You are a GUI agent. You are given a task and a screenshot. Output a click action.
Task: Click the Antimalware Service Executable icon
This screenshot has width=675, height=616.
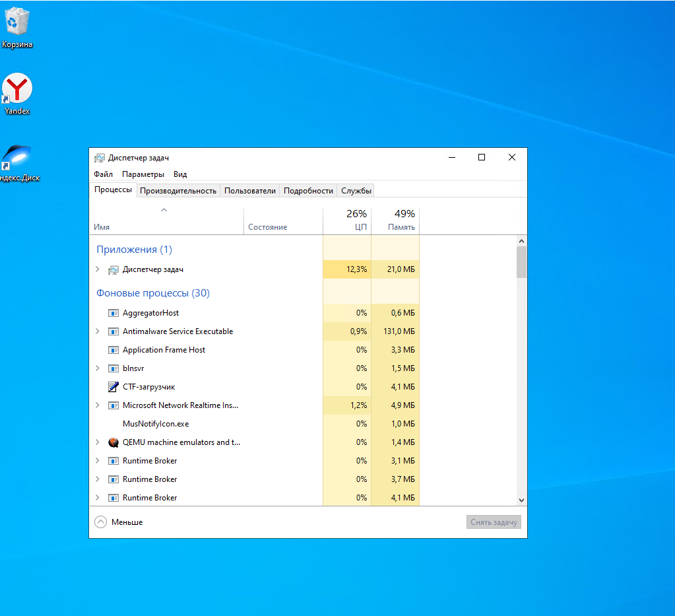tap(113, 331)
